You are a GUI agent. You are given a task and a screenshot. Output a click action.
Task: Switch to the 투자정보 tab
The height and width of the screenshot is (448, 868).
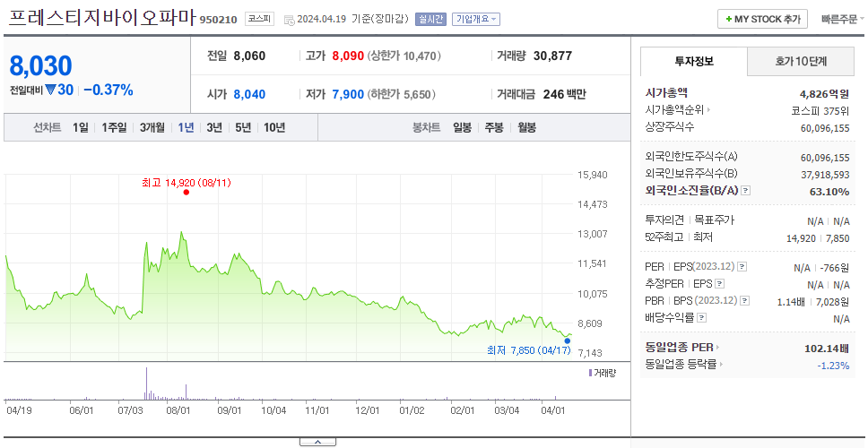(x=694, y=62)
